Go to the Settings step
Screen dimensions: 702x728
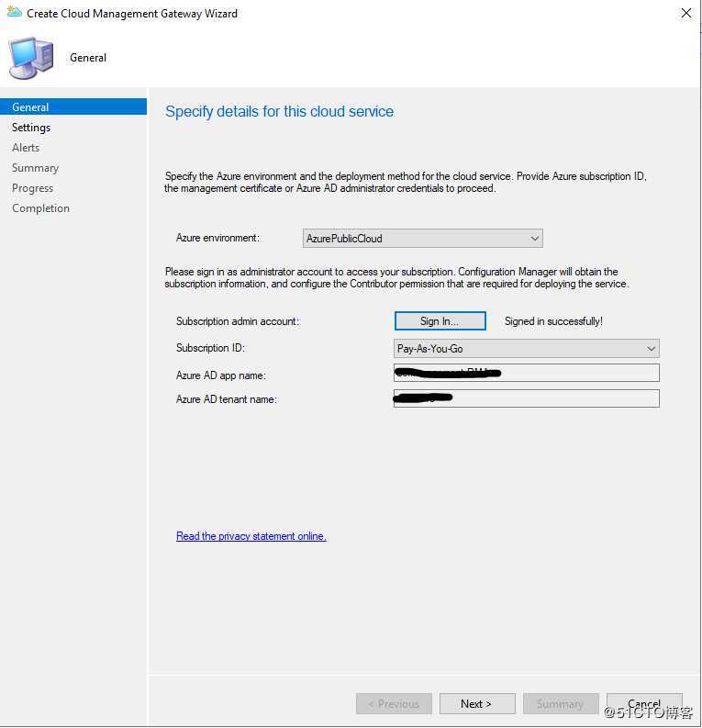pos(31,128)
